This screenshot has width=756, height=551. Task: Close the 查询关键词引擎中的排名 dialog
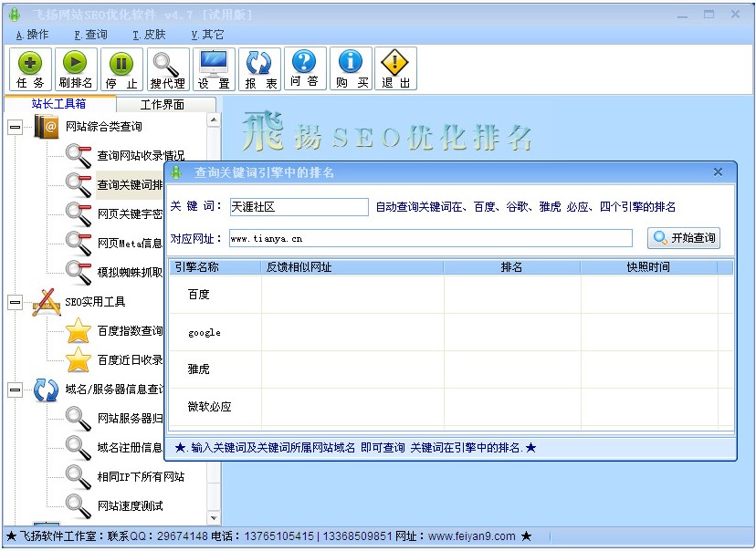pos(718,172)
